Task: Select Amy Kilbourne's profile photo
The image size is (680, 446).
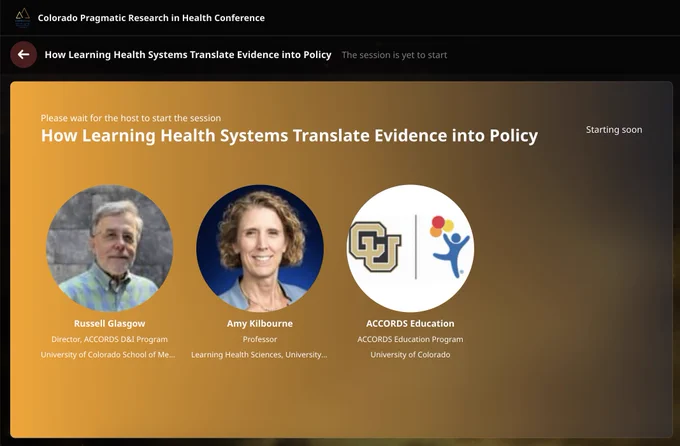Action: coord(260,248)
